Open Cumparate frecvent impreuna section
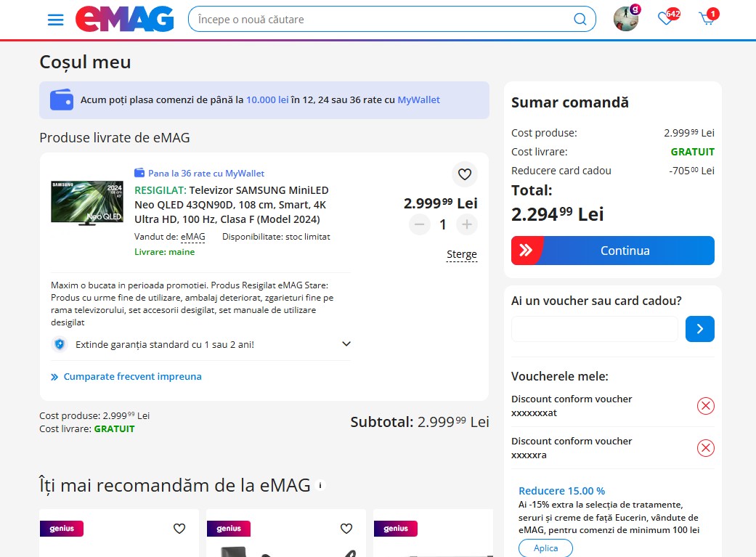 [126, 377]
